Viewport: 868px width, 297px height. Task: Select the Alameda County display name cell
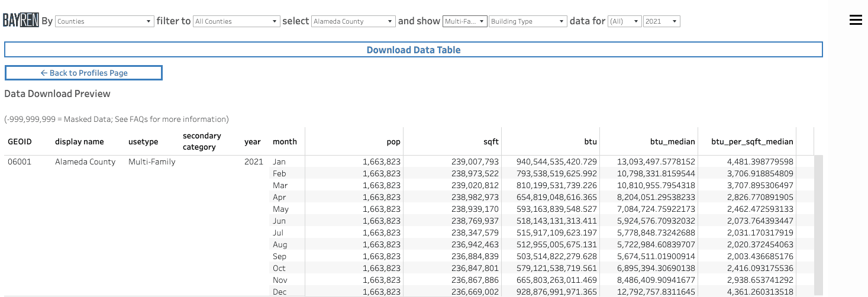coord(85,162)
